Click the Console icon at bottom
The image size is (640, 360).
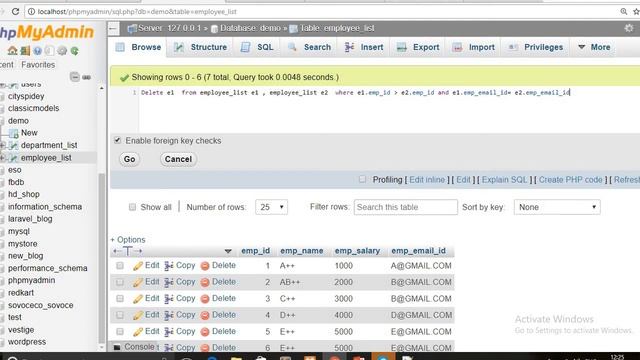pyautogui.click(x=117, y=347)
